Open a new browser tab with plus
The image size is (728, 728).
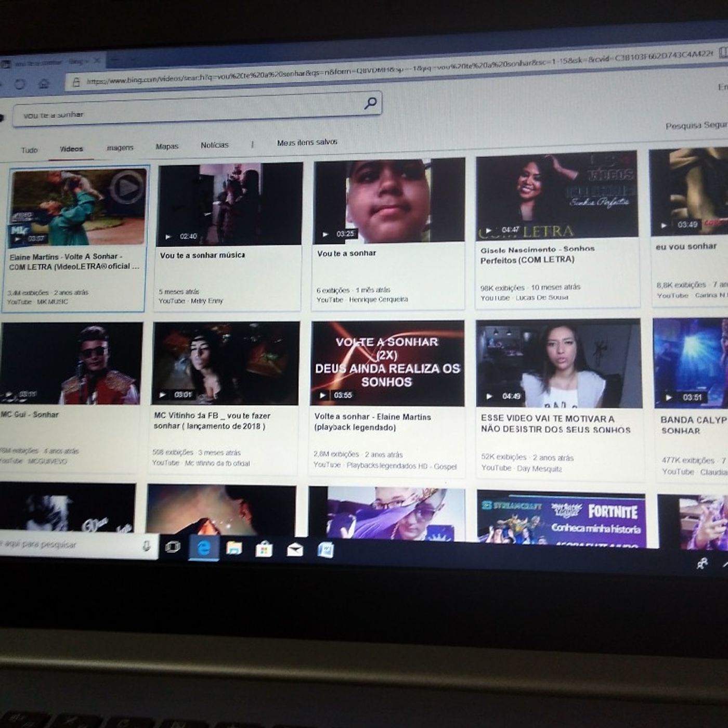(115, 61)
